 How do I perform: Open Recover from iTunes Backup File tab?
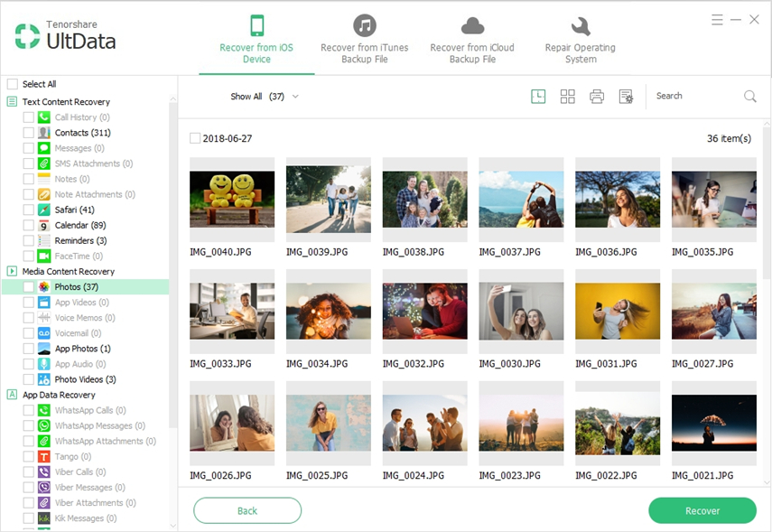pyautogui.click(x=365, y=40)
